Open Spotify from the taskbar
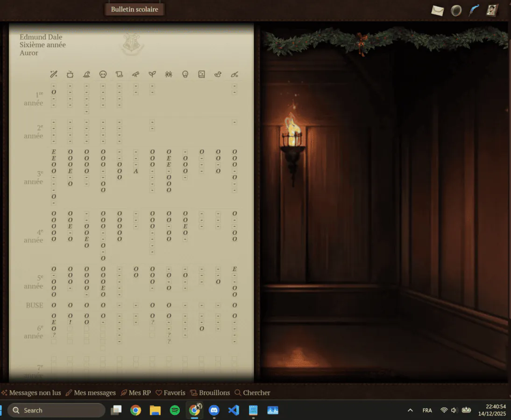 click(175, 410)
